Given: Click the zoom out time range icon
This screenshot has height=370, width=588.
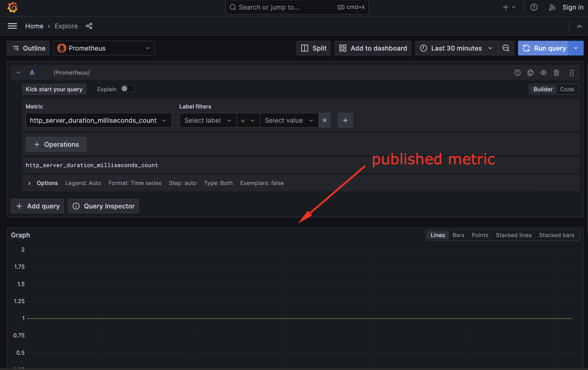Looking at the screenshot, I should pos(506,48).
